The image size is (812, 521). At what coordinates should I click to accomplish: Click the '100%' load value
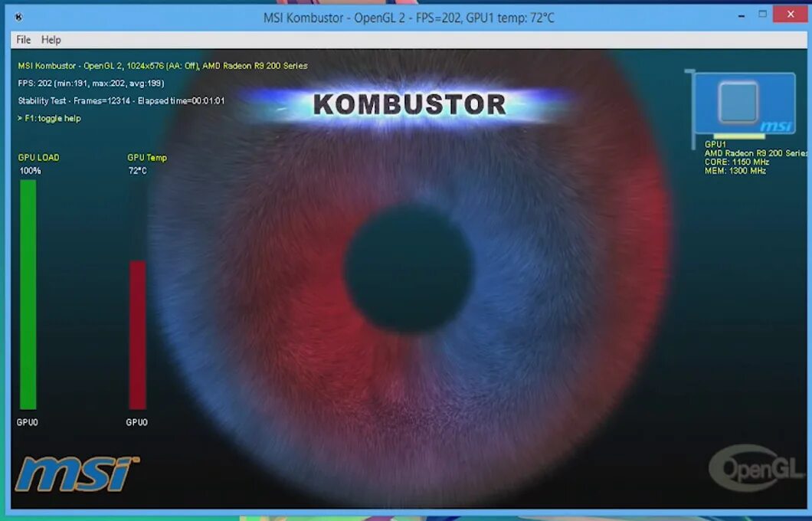pos(30,171)
